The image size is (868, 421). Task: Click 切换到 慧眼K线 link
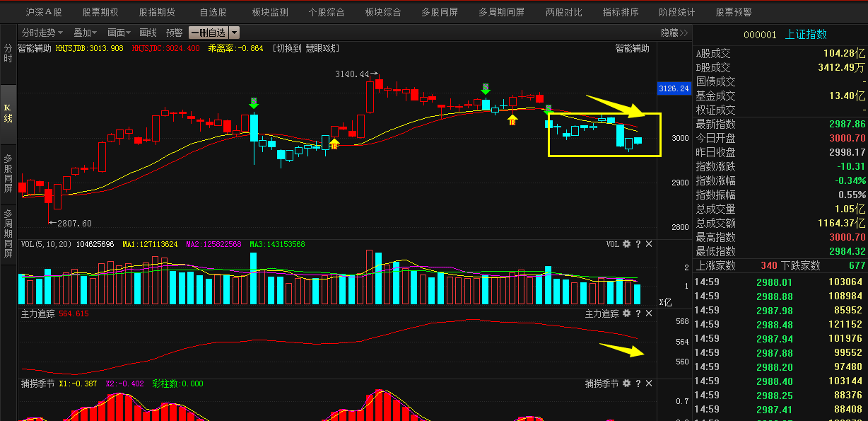pyautogui.click(x=307, y=48)
